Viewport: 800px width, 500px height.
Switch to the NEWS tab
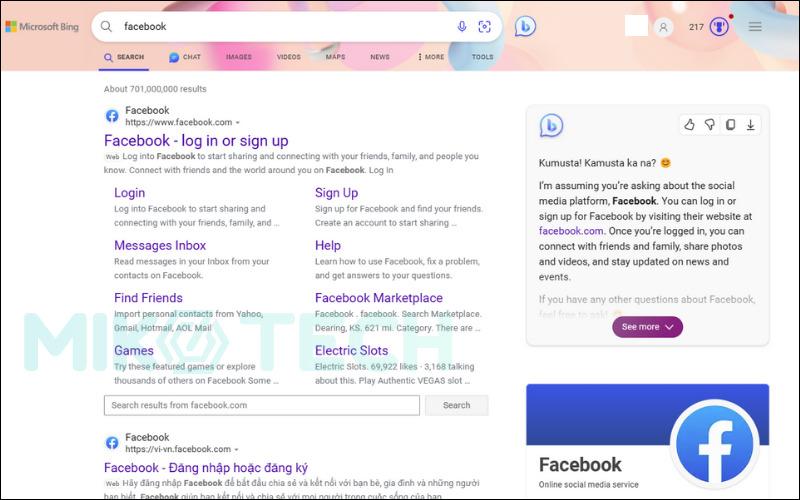[x=380, y=57]
